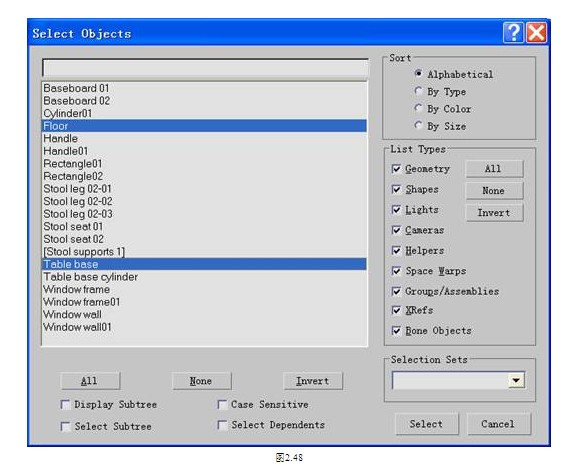Click None in the List Types group
The height and width of the screenshot is (471, 573).
point(494,190)
